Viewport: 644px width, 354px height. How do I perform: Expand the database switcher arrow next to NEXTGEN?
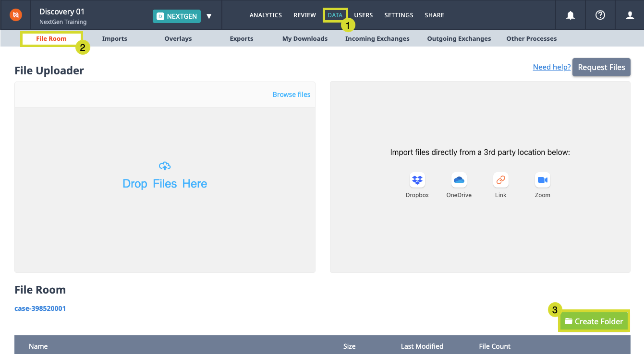pyautogui.click(x=209, y=16)
